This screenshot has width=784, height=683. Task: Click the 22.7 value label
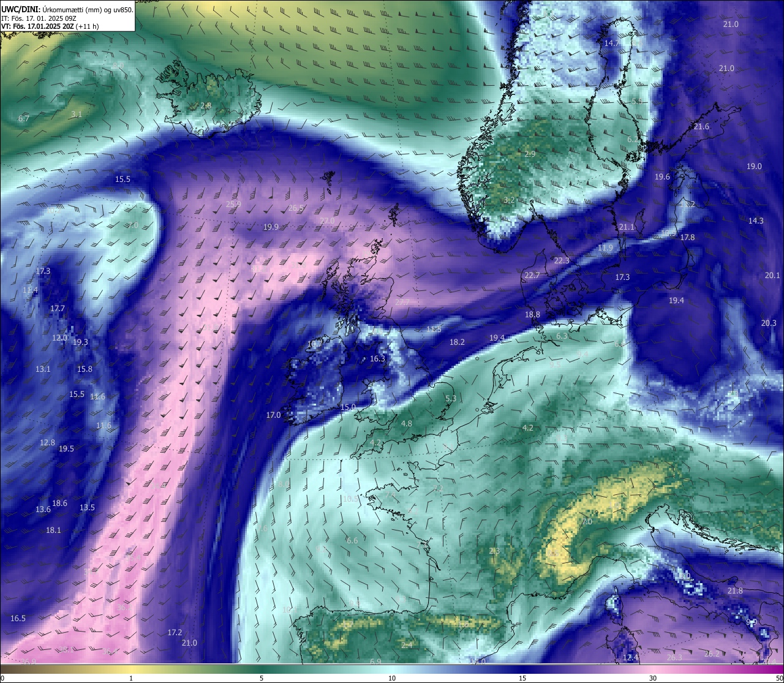pyautogui.click(x=532, y=276)
